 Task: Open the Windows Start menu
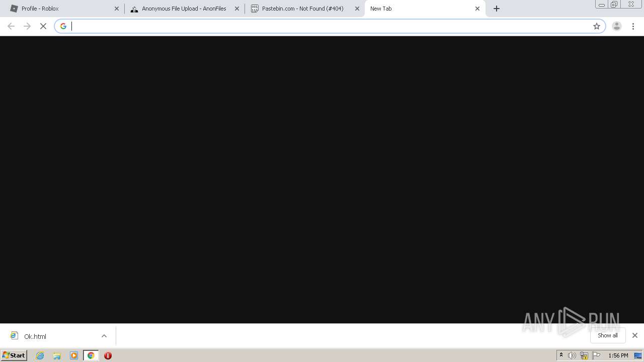(x=14, y=355)
